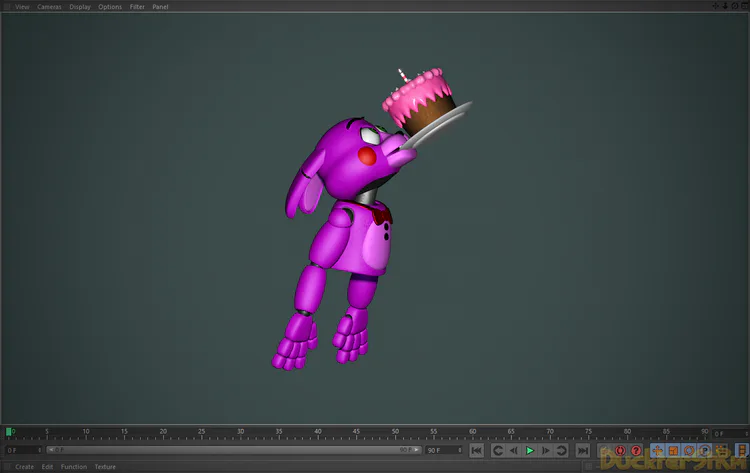This screenshot has height=473, width=750.
Task: Click the current frame field at timeline right
Action: [730, 434]
